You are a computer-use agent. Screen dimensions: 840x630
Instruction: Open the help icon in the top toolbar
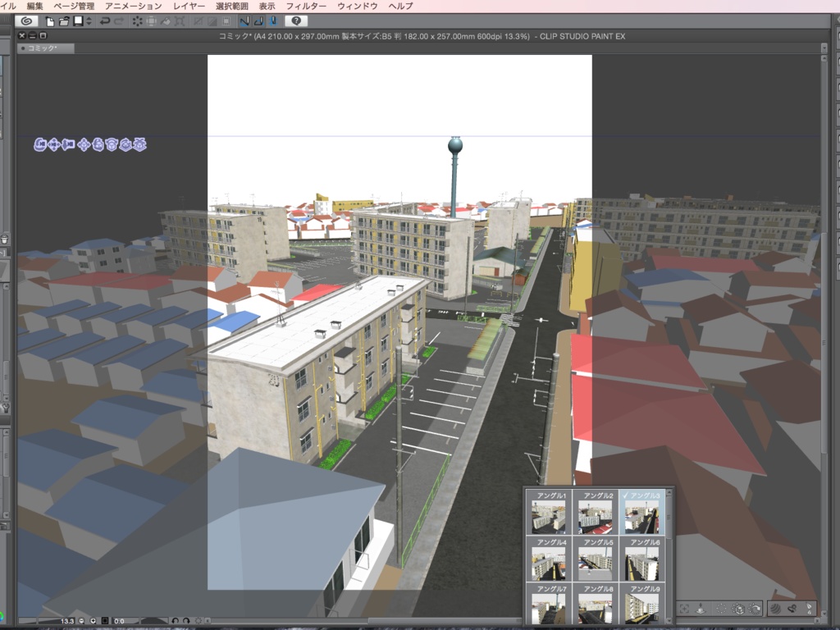click(x=296, y=22)
